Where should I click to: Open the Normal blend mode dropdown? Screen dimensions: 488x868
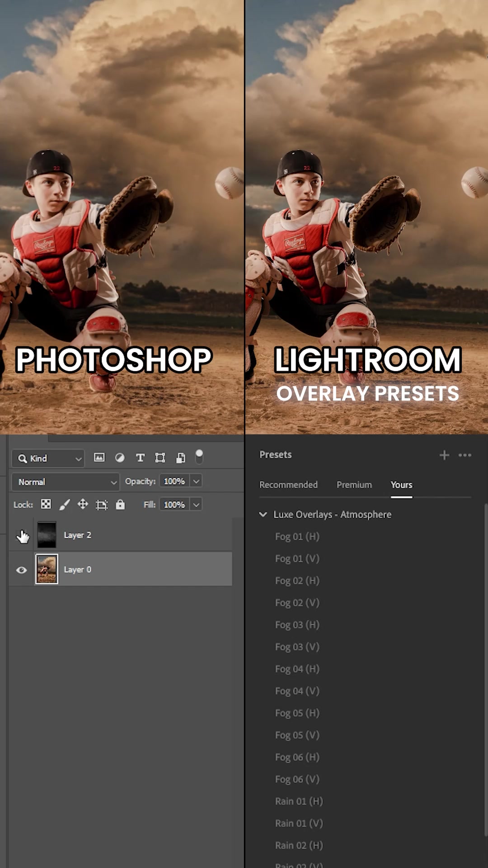click(66, 482)
